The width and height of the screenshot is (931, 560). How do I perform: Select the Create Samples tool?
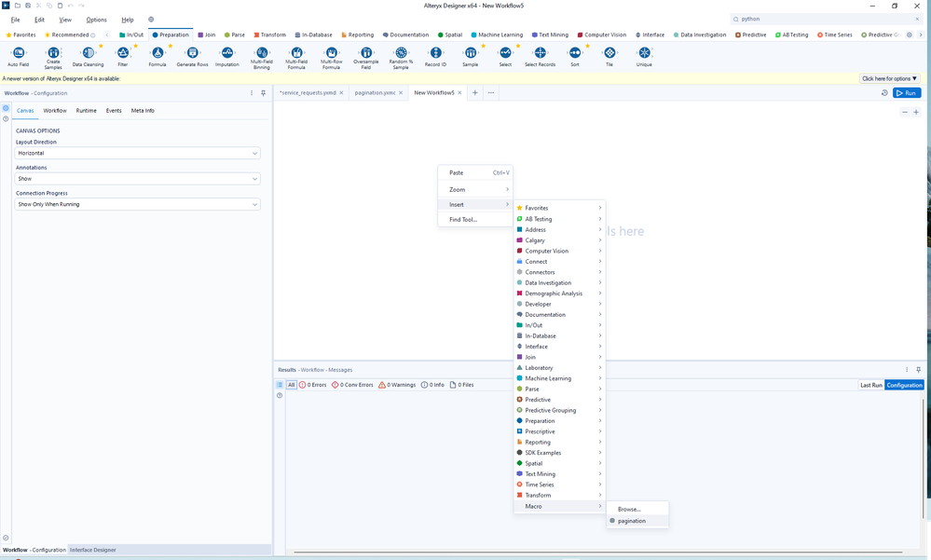(x=53, y=58)
